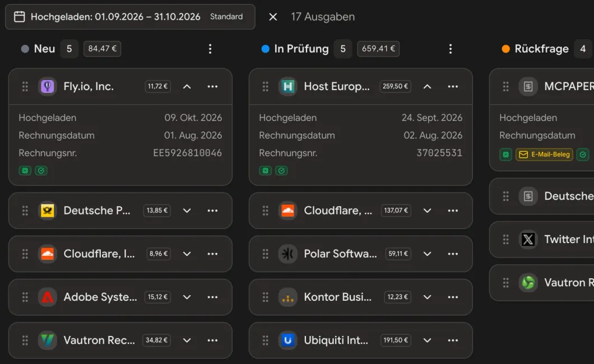Viewport: 594px width, 364px height.
Task: Open more options for Host Europe card
Action: (453, 86)
